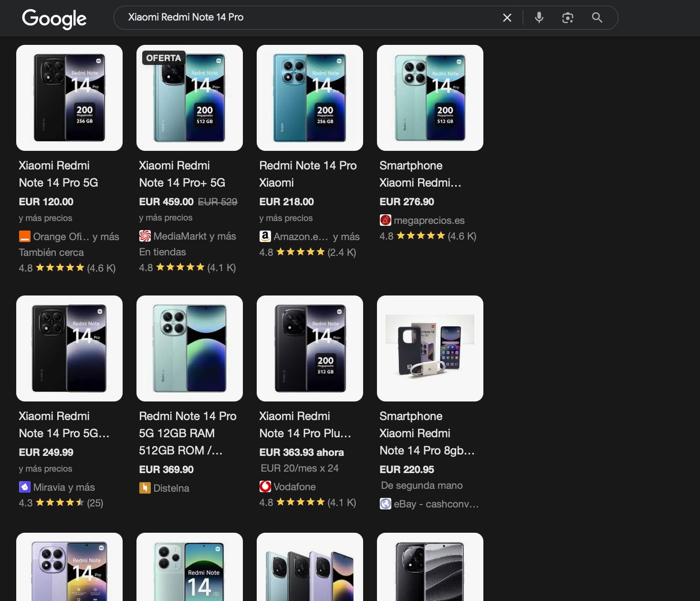Click the Distelna store icon
Viewport: 700px width, 601px height.
145,488
